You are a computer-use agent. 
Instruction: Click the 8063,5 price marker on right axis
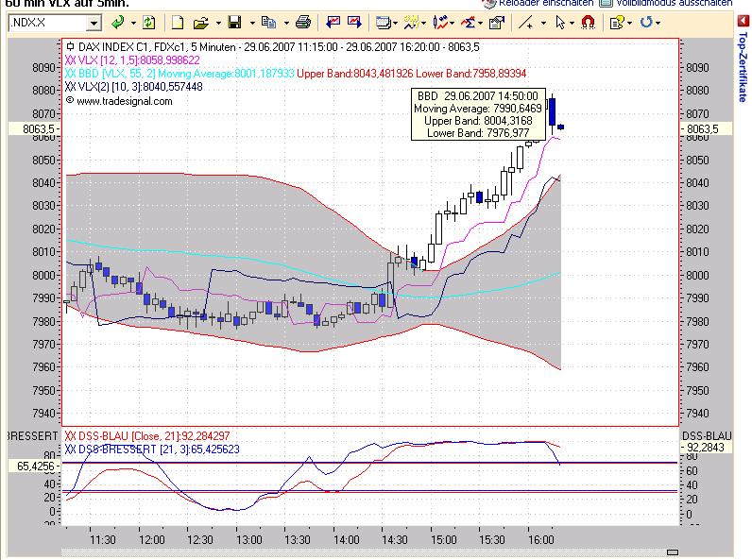[x=706, y=128]
